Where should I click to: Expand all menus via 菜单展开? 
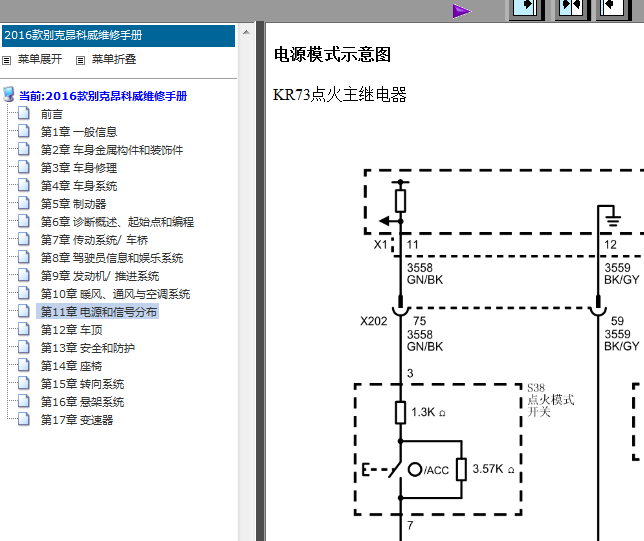(x=40, y=59)
